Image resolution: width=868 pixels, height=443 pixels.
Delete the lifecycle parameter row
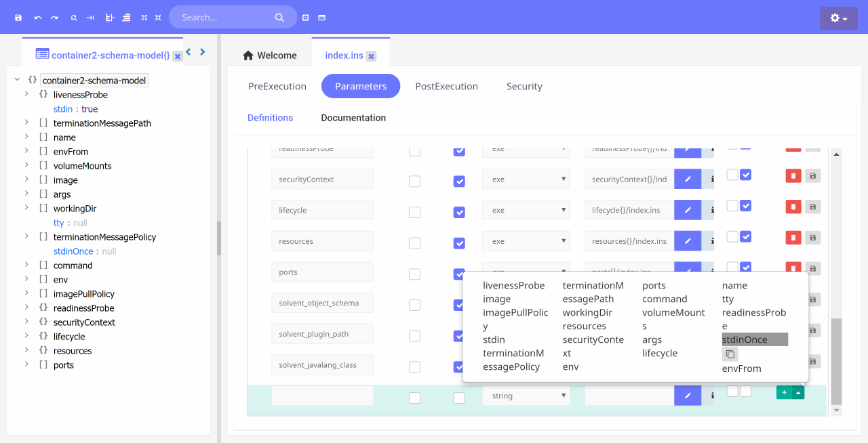point(793,207)
